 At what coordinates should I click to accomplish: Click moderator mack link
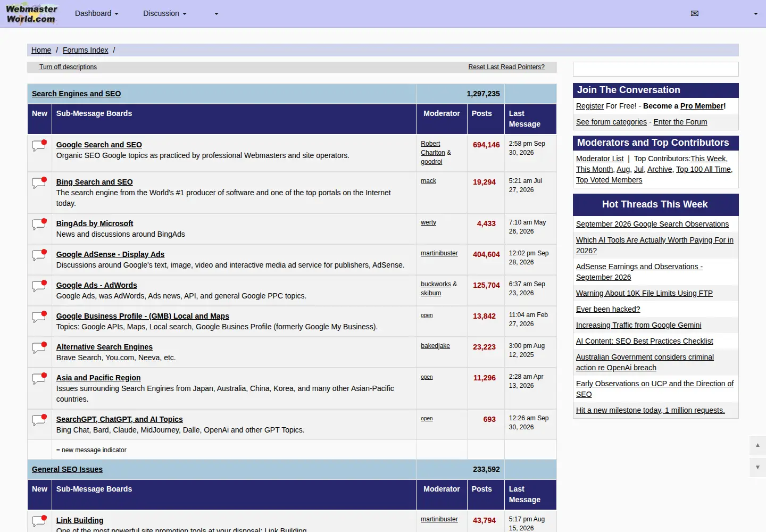point(428,181)
